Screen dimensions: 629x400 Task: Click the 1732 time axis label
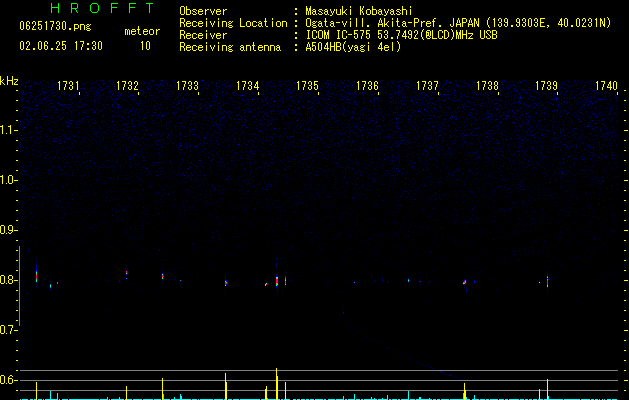[127, 86]
